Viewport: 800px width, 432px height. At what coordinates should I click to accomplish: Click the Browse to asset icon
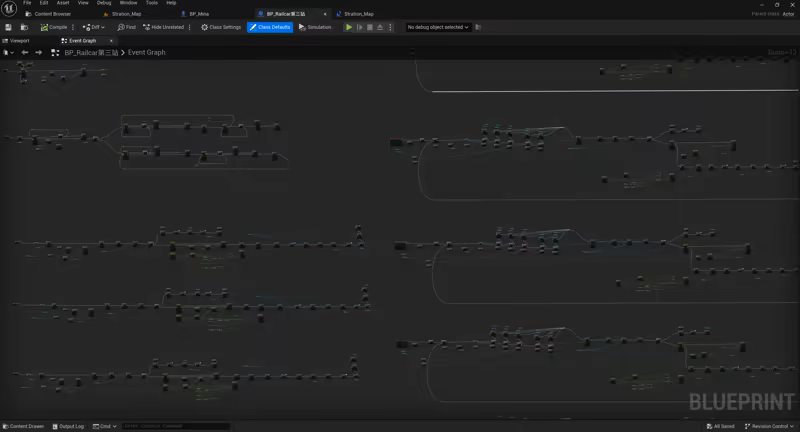pyautogui.click(x=24, y=27)
